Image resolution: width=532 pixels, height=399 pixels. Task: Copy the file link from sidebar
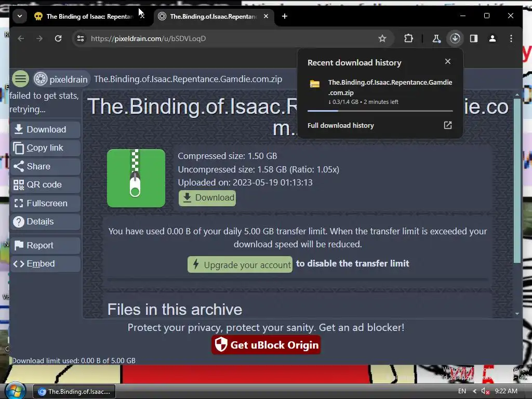point(46,148)
